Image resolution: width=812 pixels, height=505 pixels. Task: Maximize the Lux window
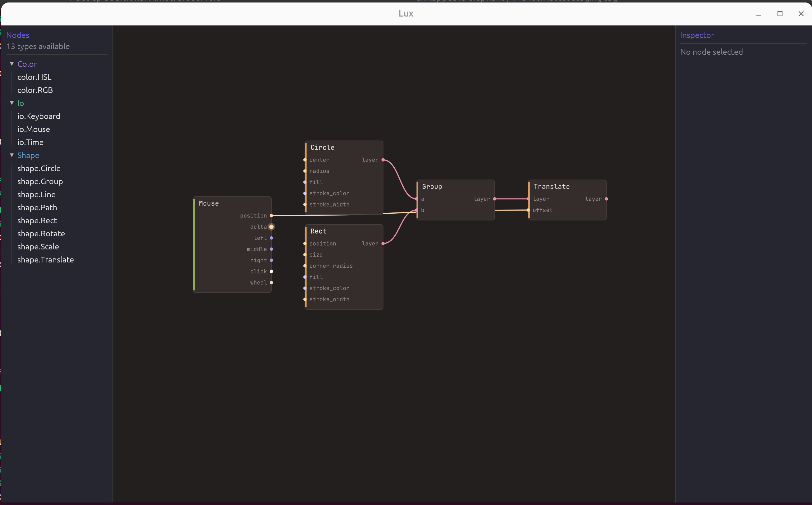pyautogui.click(x=780, y=14)
